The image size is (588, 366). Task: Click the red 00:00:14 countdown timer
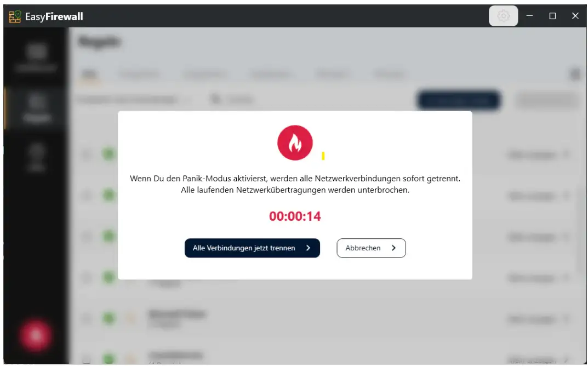pos(295,216)
